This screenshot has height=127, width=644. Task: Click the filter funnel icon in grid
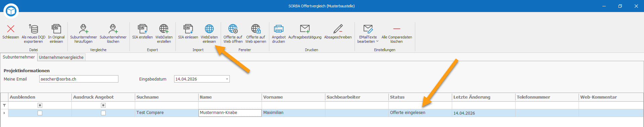coord(4,105)
